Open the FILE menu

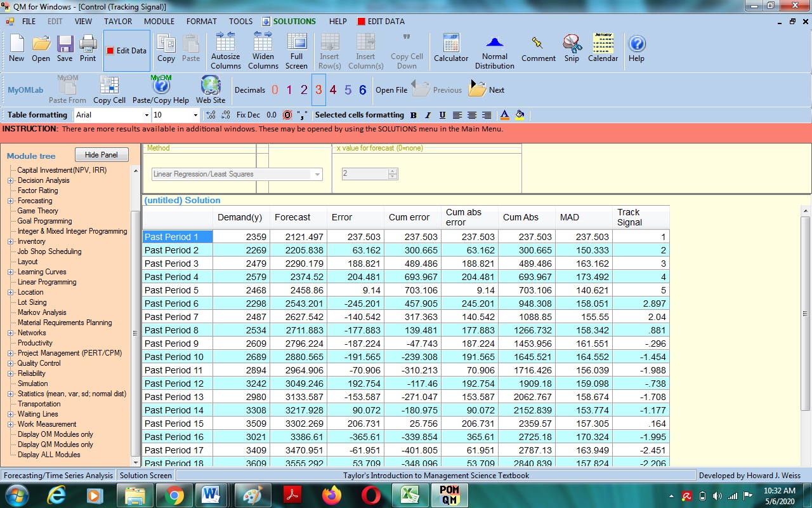tap(29, 21)
